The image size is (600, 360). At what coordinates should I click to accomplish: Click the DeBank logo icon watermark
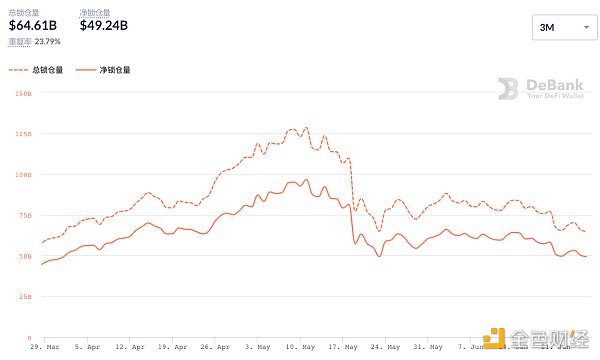click(508, 89)
